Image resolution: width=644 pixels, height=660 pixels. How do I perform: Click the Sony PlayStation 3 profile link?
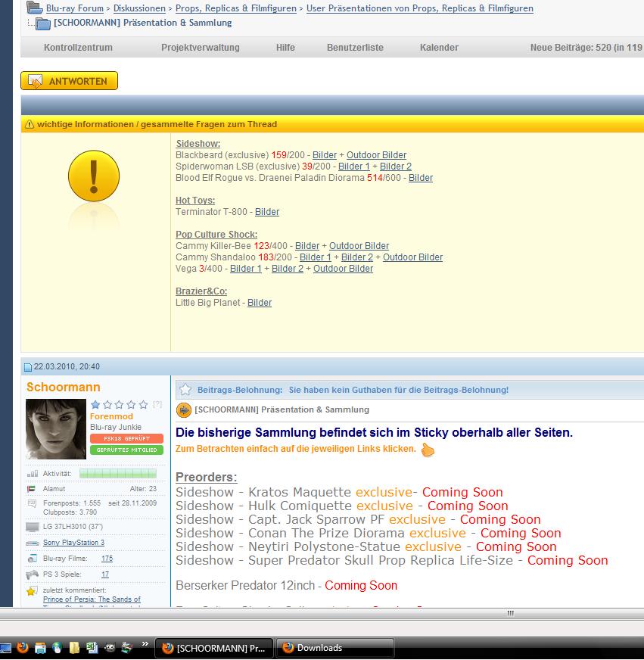coord(73,543)
